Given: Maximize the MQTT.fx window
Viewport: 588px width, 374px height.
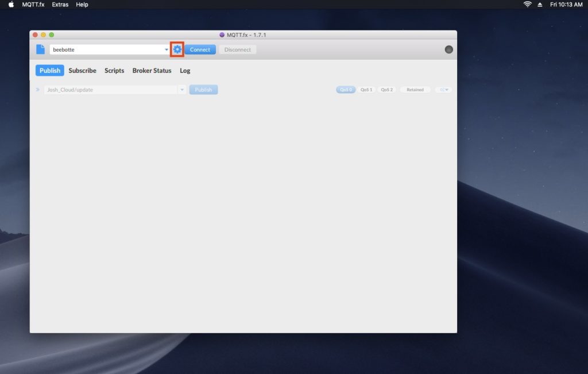Looking at the screenshot, I should pos(52,34).
